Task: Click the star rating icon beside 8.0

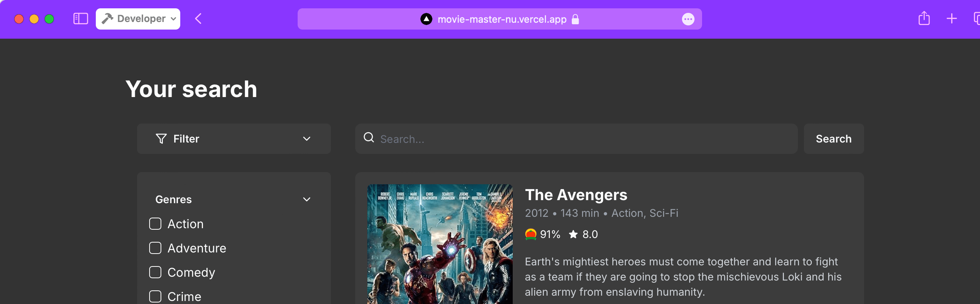Action: coord(573,234)
